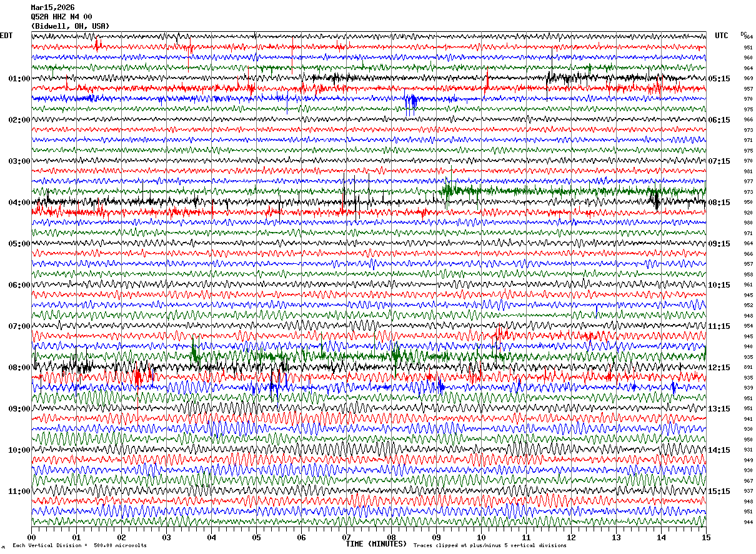Click the 01:00 EDT time label
The width and height of the screenshot is (756, 554).
(x=19, y=79)
